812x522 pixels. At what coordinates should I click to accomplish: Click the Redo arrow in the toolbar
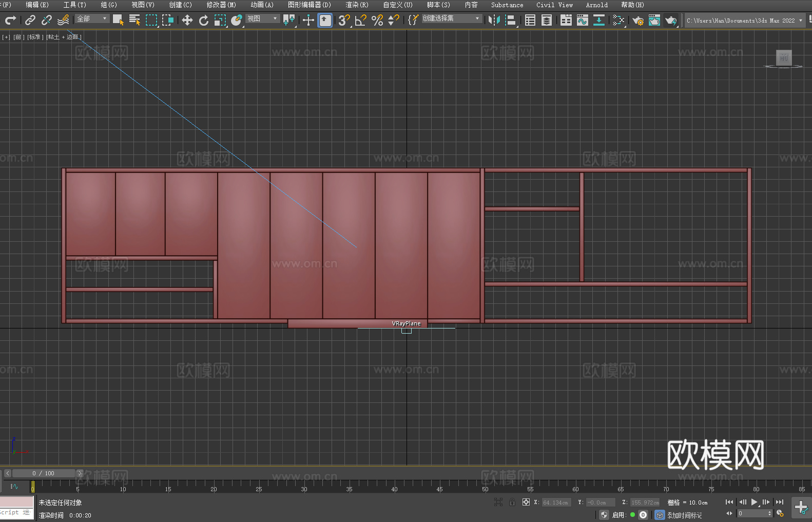click(10, 20)
